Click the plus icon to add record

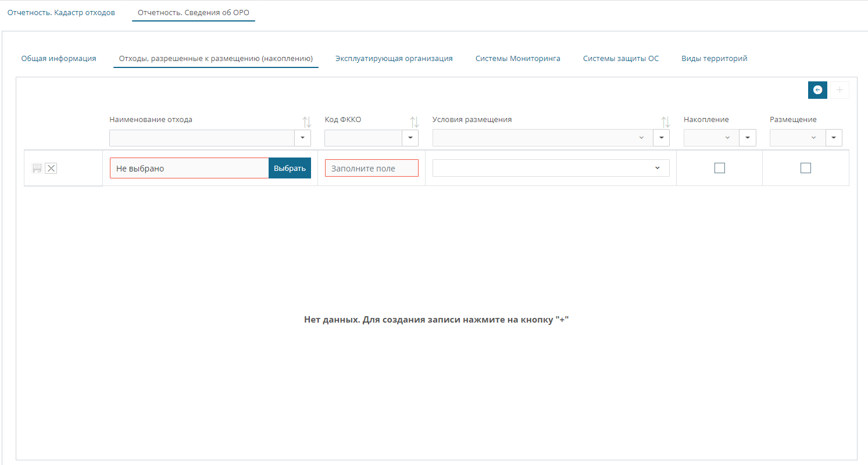840,90
